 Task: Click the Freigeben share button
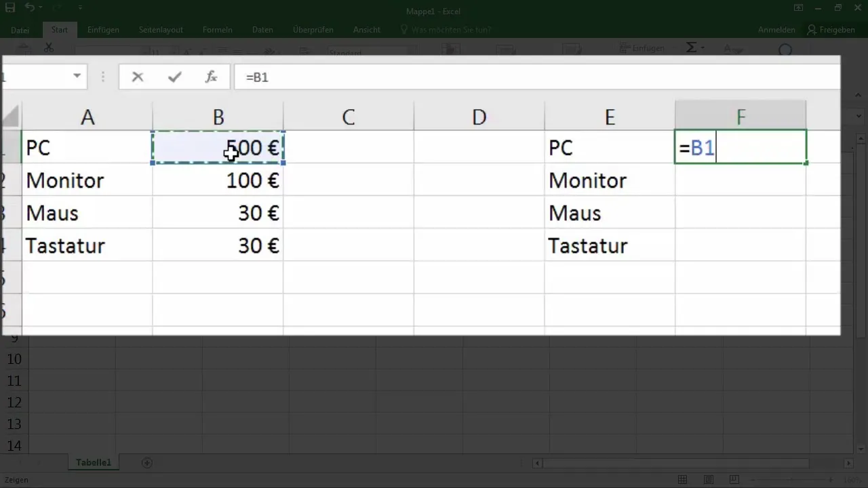click(x=831, y=30)
